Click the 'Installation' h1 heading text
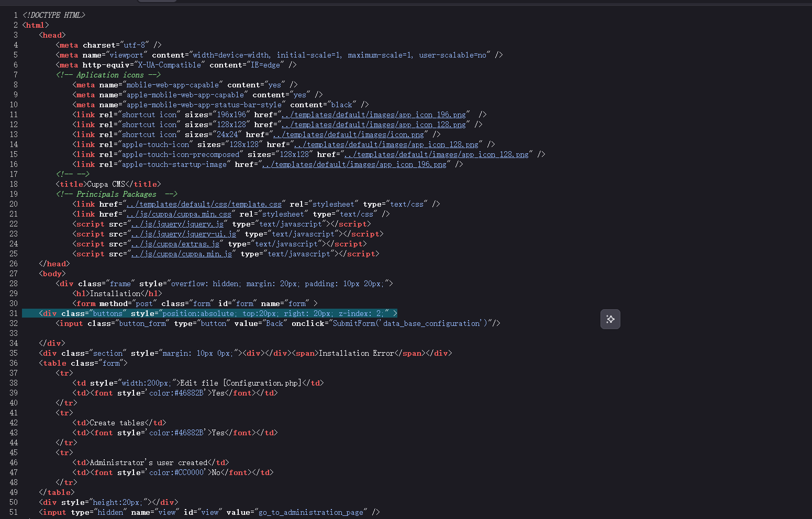 pyautogui.click(x=115, y=294)
